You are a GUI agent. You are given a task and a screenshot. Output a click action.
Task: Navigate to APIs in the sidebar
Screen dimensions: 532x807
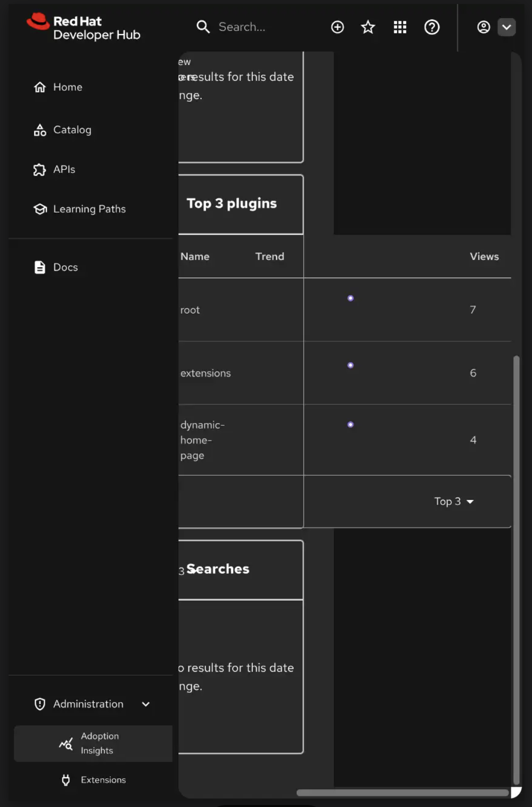pyautogui.click(x=64, y=170)
